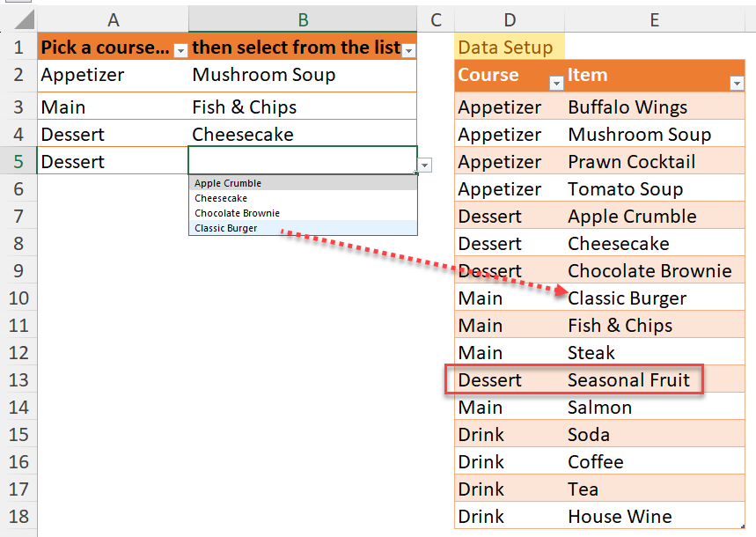Viewport: 756px width, 537px height.
Task: Select column A header
Action: click(113, 19)
